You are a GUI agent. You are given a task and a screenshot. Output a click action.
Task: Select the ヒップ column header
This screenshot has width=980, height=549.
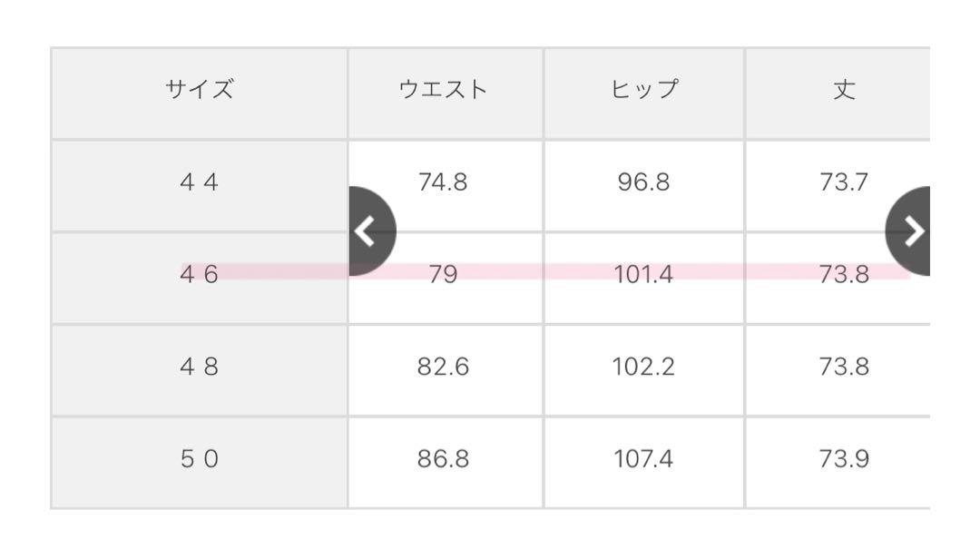coord(643,93)
